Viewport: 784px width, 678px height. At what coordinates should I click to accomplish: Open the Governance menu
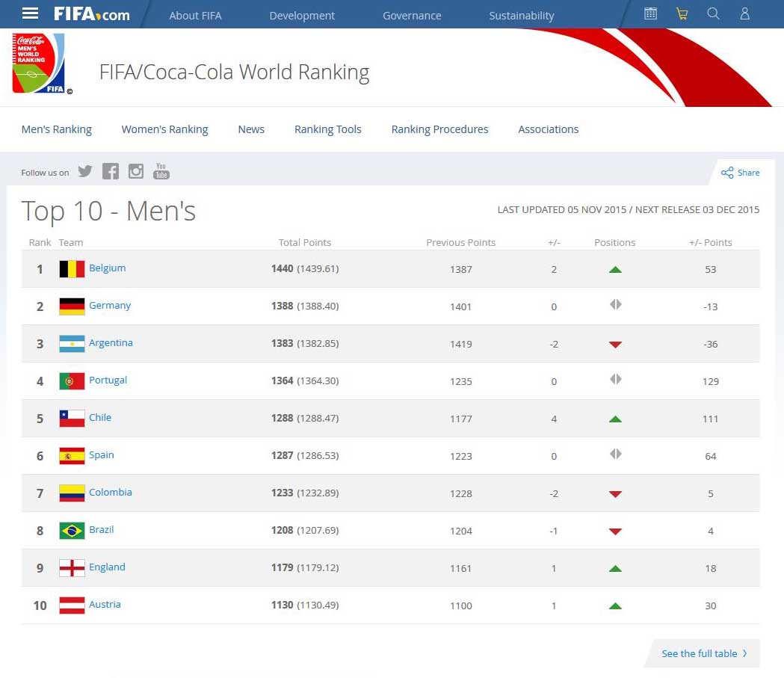click(412, 16)
